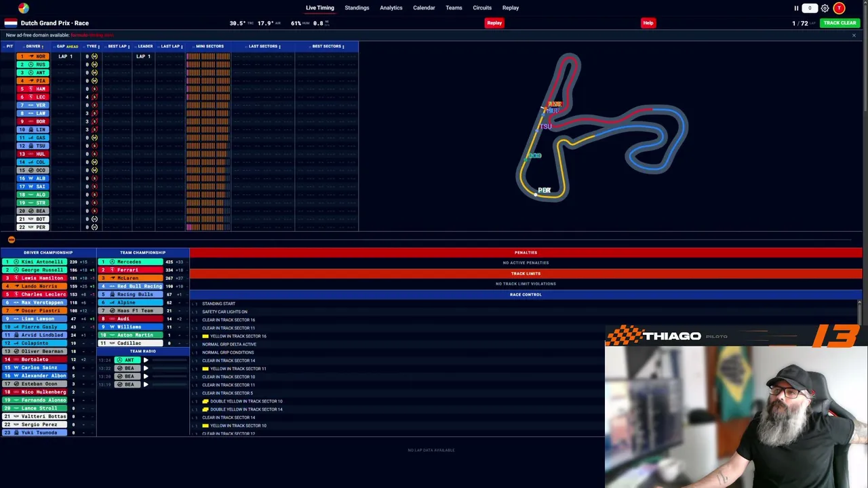Viewport: 868px width, 488px height.
Task: Click double yellow flag icon for sector 10
Action: 205,401
